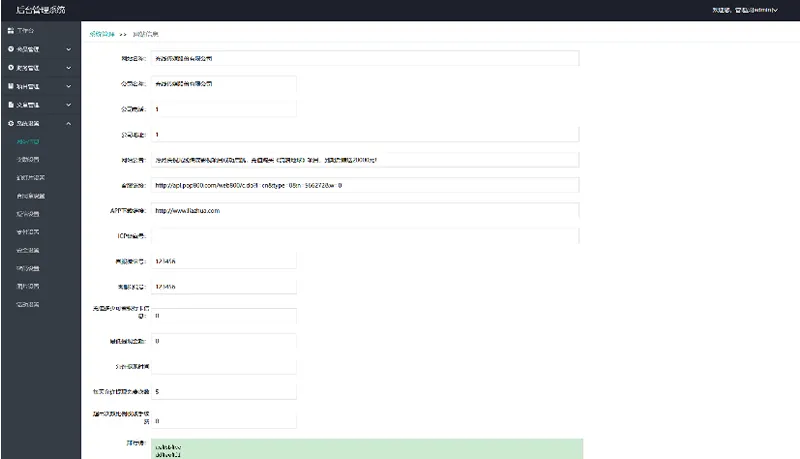Expand the 会员管理 chevron

(69, 49)
